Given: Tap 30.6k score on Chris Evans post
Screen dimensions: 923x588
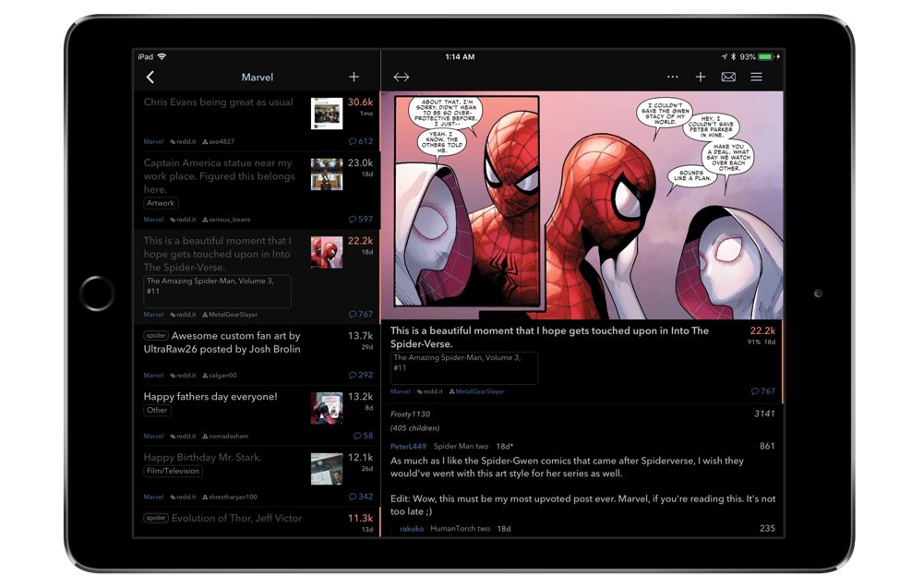Looking at the screenshot, I should tap(360, 102).
